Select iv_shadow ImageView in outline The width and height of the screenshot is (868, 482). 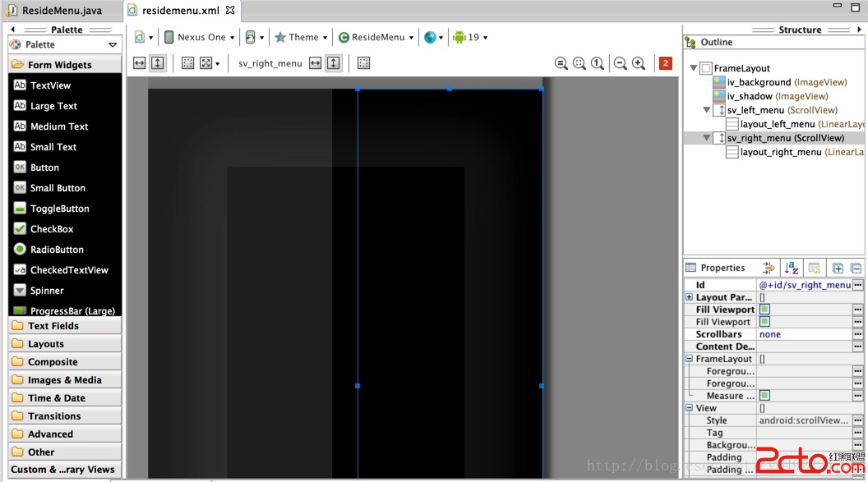[770, 96]
